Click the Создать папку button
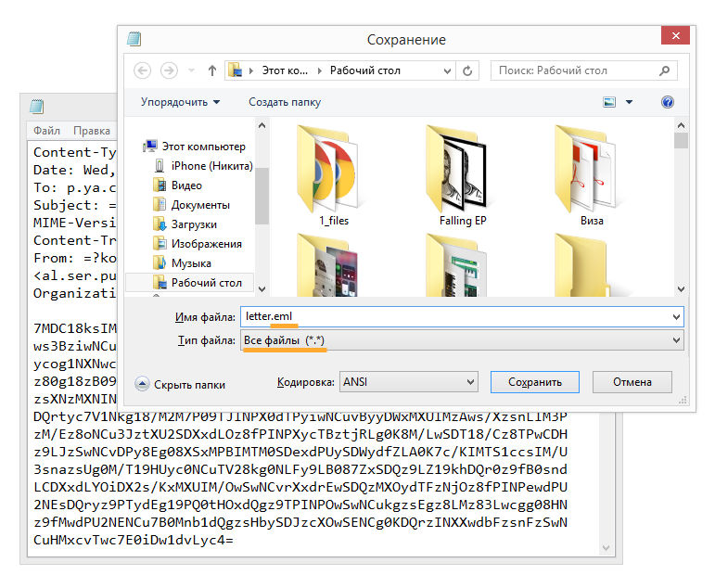 (285, 102)
